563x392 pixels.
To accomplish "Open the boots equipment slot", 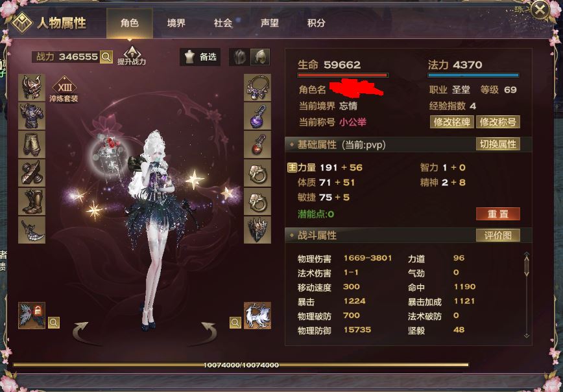I will [32, 202].
